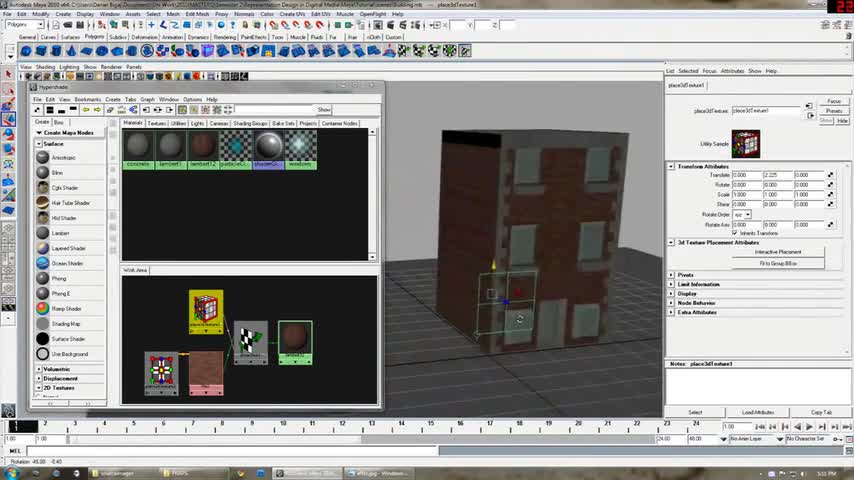The height and width of the screenshot is (480, 854).
Task: Click the go to output connection icon
Action: coord(810,116)
